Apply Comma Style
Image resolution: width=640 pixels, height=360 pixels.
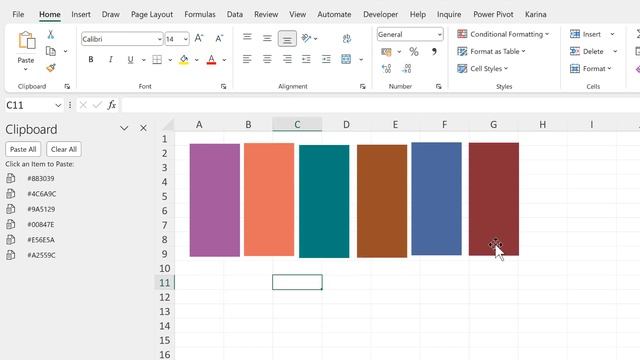(434, 51)
